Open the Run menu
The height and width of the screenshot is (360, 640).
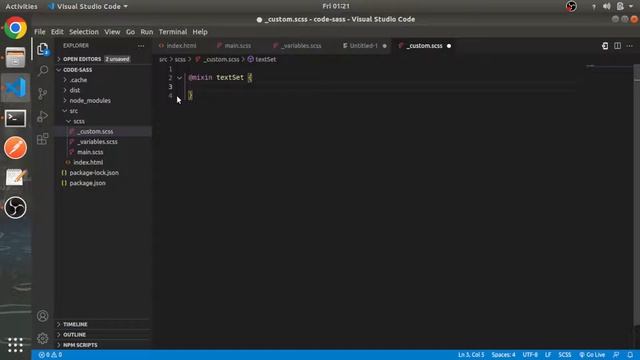[x=147, y=32]
